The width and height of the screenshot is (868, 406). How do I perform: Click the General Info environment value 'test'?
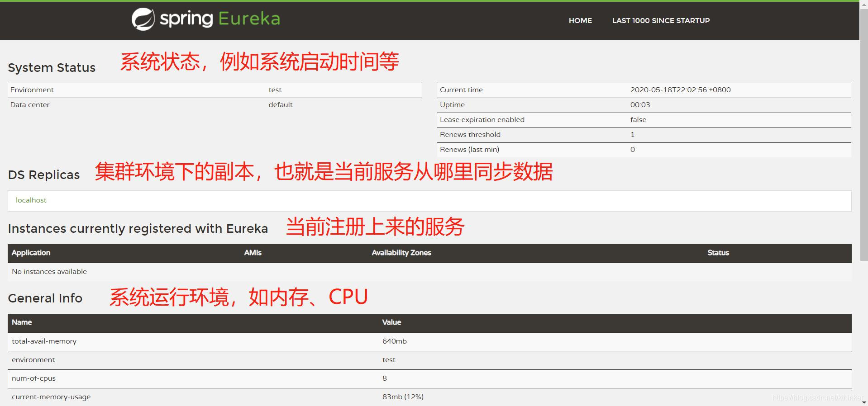point(389,360)
